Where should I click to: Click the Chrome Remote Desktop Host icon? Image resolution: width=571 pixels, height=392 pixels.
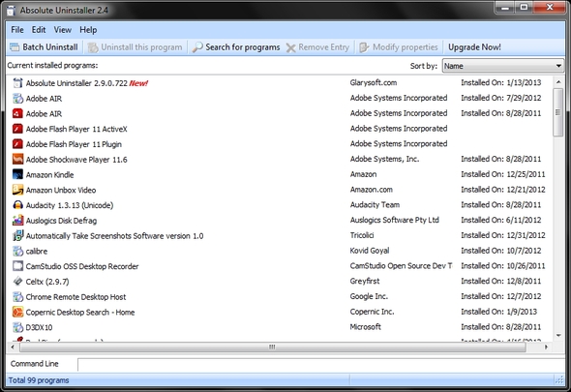(17, 296)
